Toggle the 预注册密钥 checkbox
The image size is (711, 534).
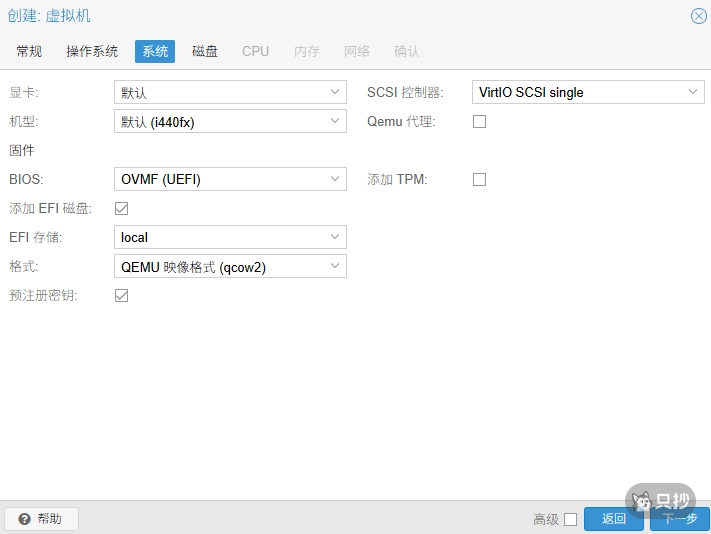click(x=122, y=296)
